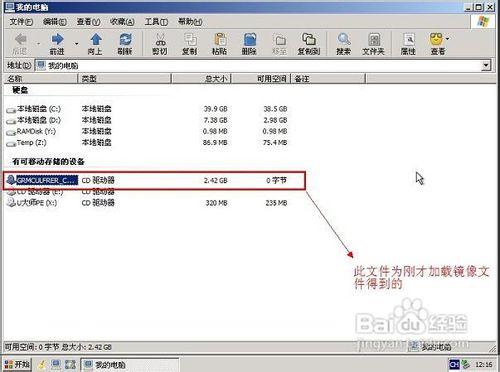Viewport: 500px width, 372px height.
Task: Click the 移至 (Move to) icon
Action: coord(280,39)
